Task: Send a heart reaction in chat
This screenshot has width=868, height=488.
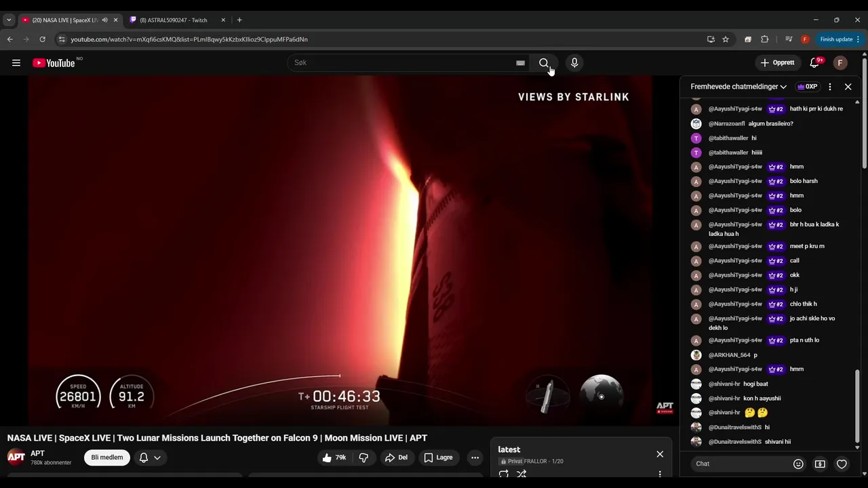Action: point(842,464)
